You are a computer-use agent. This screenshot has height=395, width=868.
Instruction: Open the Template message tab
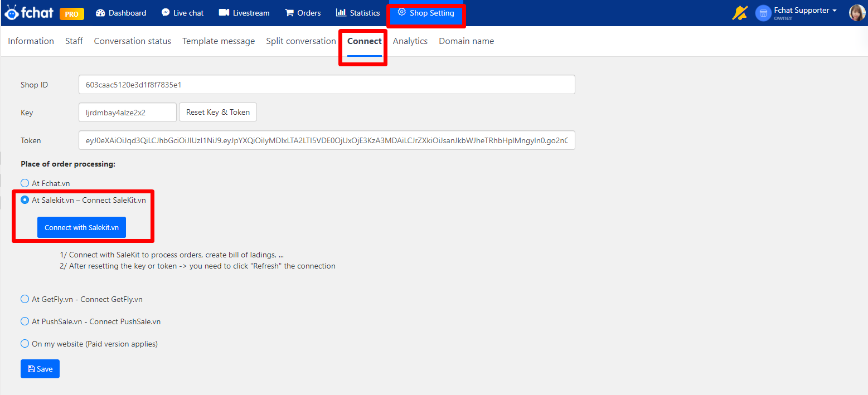coord(219,41)
